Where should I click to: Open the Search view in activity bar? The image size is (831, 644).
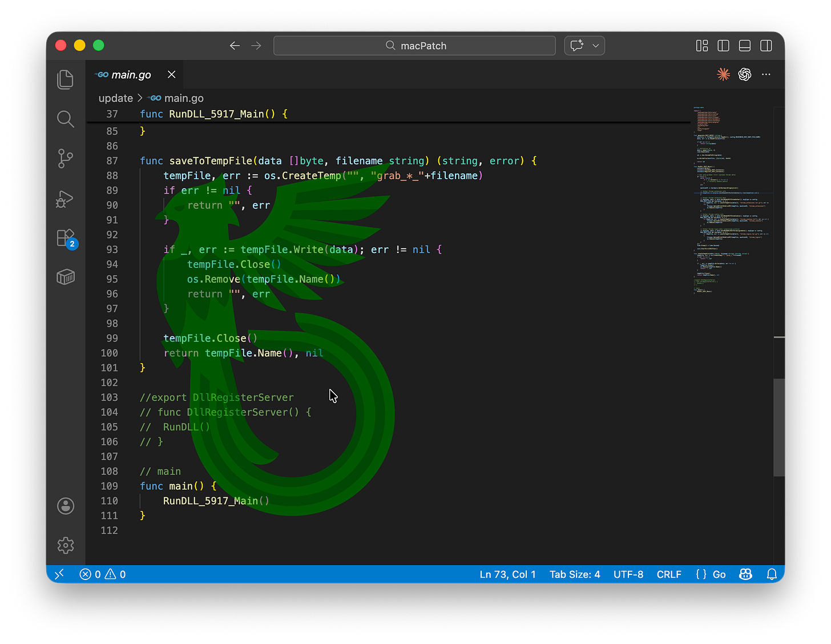[x=66, y=119]
